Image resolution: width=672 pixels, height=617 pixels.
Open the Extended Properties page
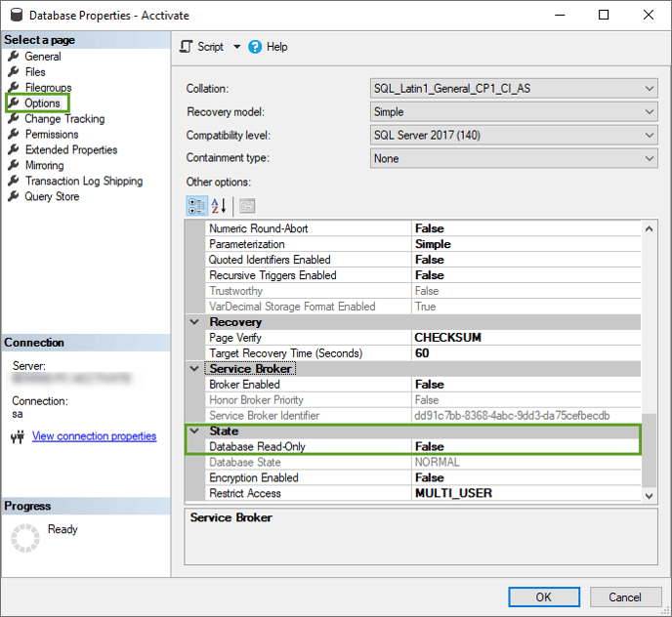(71, 149)
